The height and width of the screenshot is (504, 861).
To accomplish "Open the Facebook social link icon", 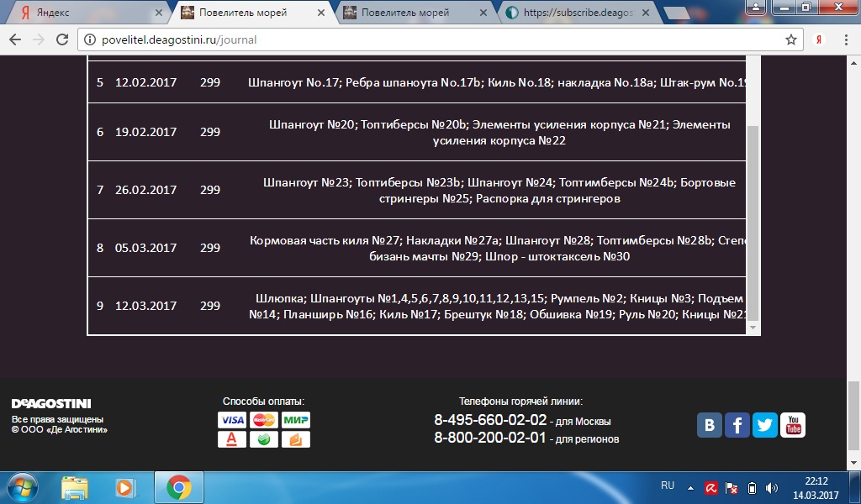I will click(737, 425).
